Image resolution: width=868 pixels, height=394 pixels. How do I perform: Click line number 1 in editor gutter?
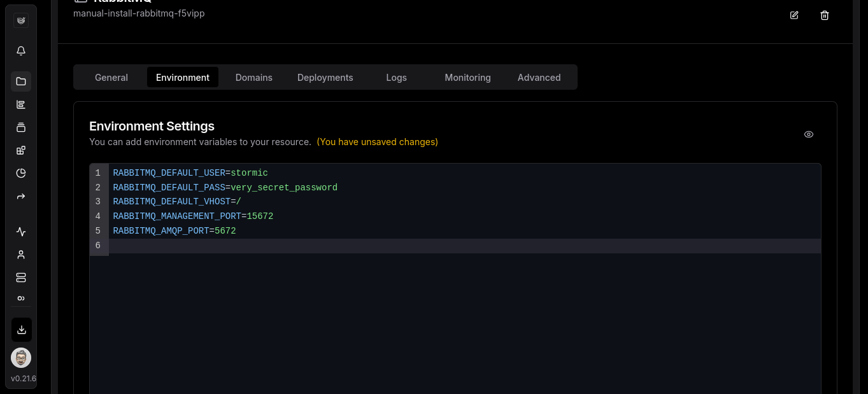(98, 173)
